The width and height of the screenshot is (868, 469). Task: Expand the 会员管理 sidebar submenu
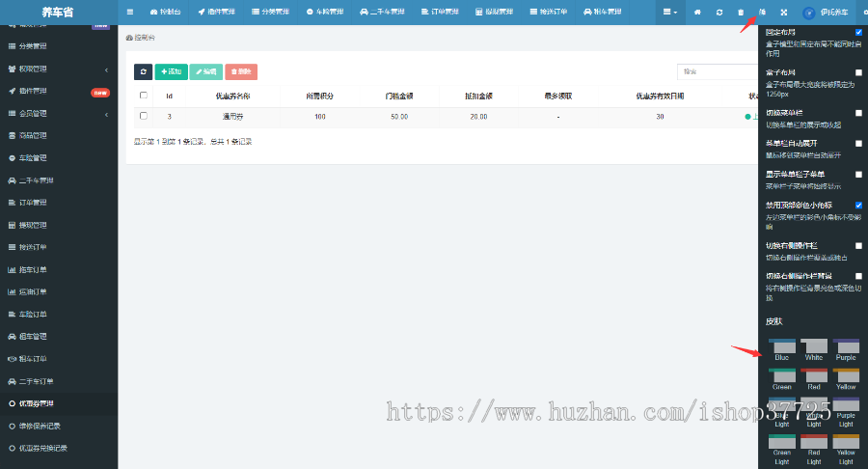(59, 114)
